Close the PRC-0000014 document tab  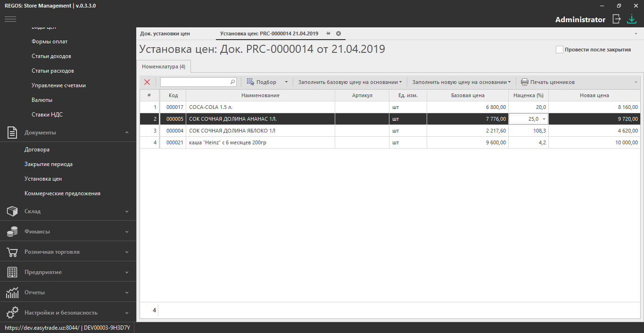click(x=339, y=33)
